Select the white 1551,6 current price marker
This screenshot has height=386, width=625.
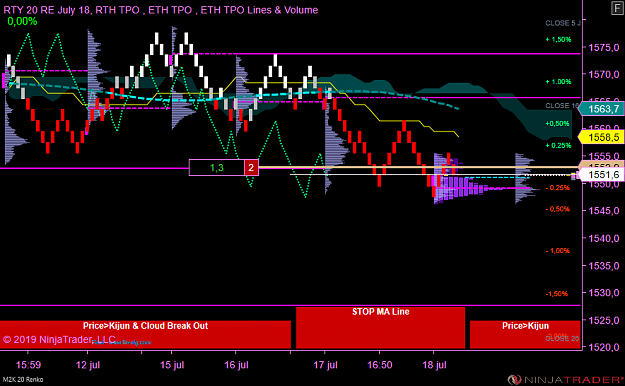pyautogui.click(x=601, y=175)
